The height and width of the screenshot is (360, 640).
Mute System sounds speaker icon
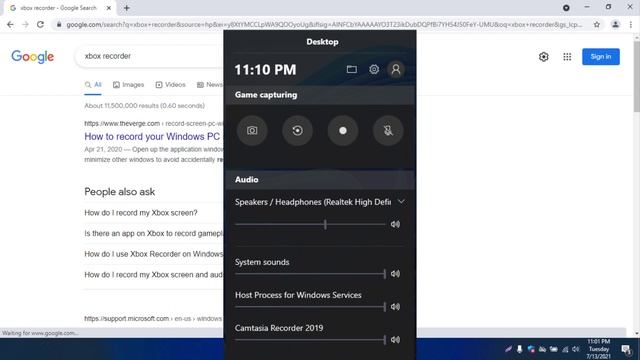click(395, 274)
